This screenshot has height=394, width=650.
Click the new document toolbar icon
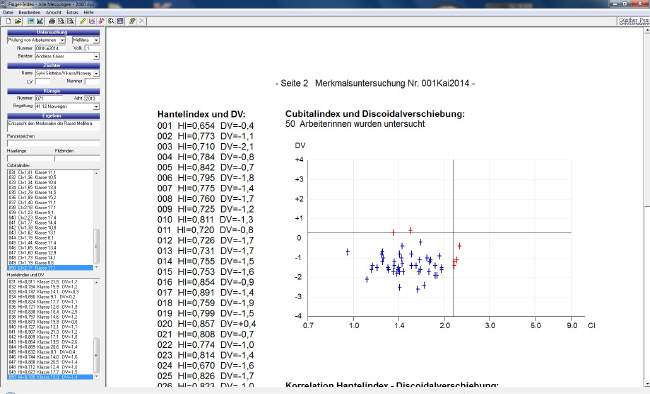[x=8, y=21]
